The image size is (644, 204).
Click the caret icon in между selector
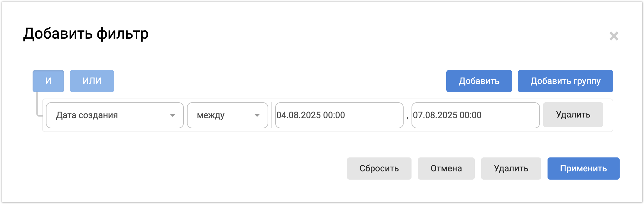coord(257,115)
